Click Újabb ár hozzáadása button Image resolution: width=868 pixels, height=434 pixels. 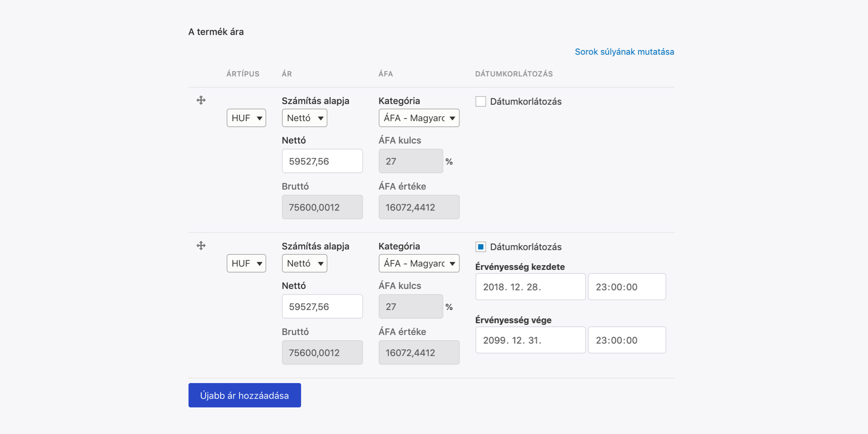244,395
